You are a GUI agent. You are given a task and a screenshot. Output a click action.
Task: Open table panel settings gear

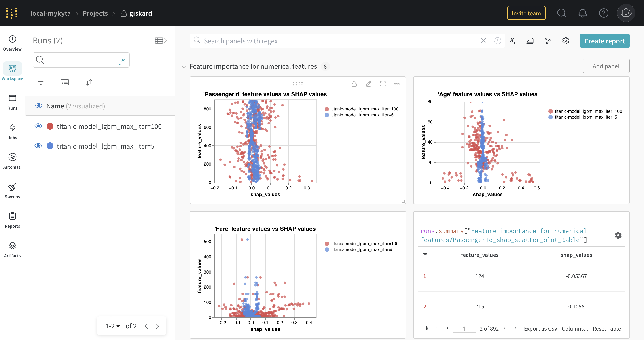click(618, 235)
